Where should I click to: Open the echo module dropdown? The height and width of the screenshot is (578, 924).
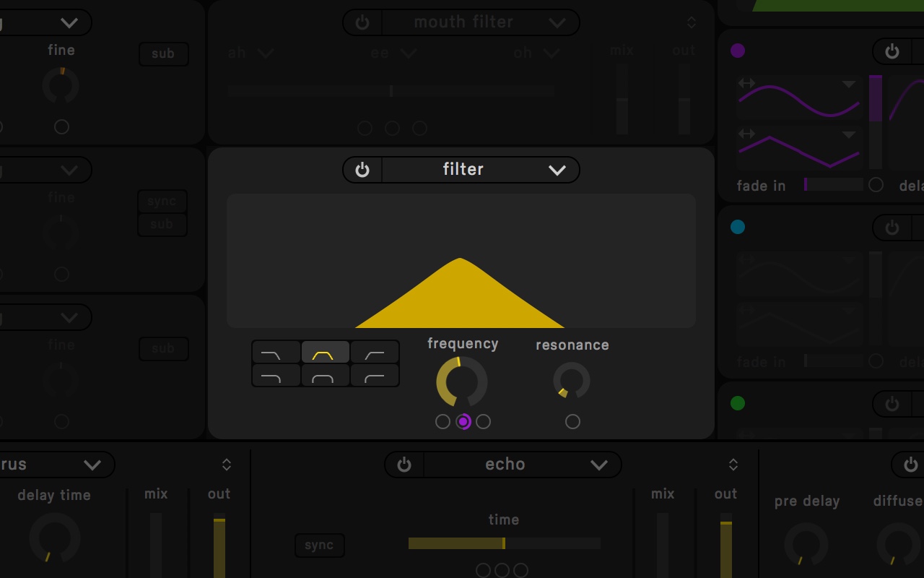pos(598,465)
